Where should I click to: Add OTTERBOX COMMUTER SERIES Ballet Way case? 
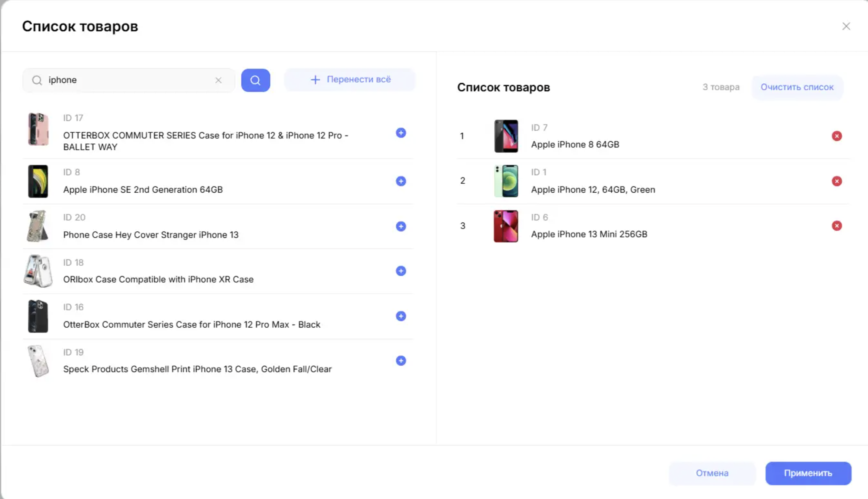click(x=401, y=133)
